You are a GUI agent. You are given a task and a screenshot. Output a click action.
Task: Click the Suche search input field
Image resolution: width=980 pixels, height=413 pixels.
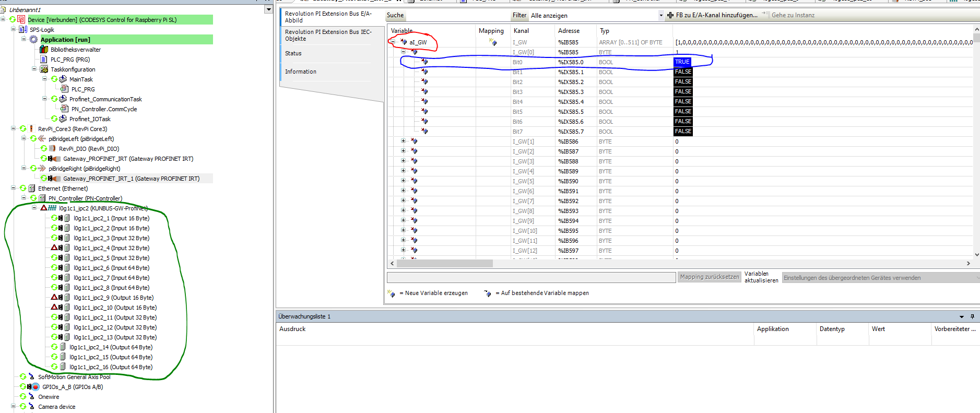(457, 15)
